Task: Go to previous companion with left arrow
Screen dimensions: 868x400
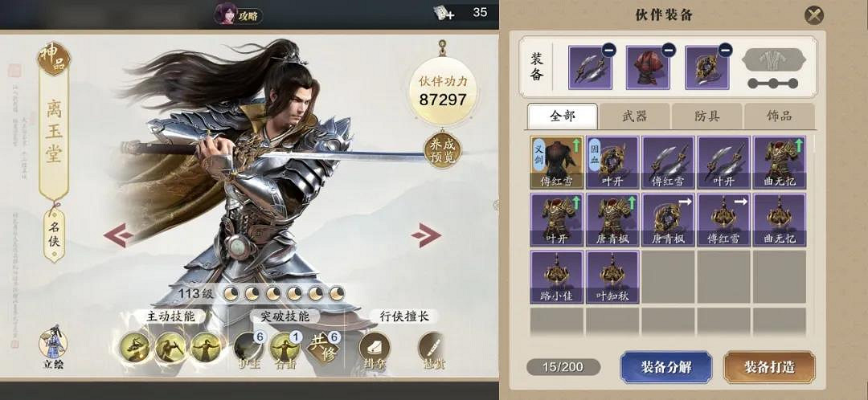Action: 118,235
